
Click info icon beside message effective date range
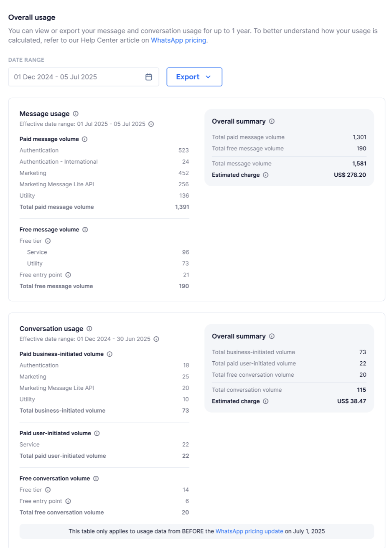pyautogui.click(x=151, y=124)
